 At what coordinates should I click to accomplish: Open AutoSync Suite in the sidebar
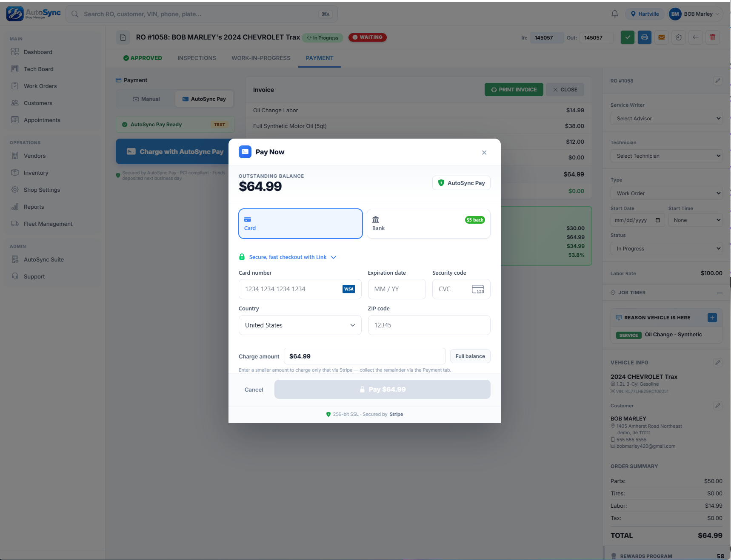tap(53, 259)
